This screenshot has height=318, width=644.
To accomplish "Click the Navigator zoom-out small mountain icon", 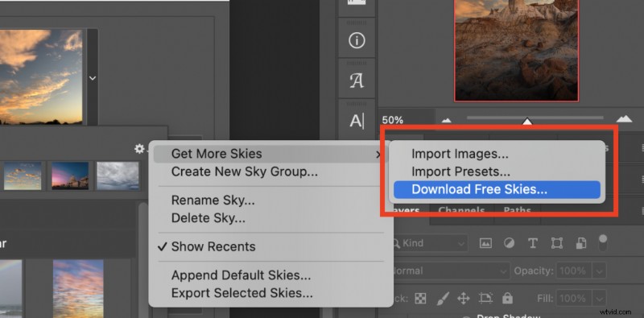I will (447, 121).
